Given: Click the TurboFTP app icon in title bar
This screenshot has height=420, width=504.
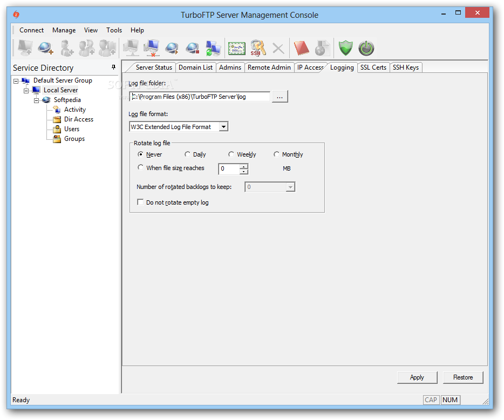Looking at the screenshot, I should (x=16, y=15).
